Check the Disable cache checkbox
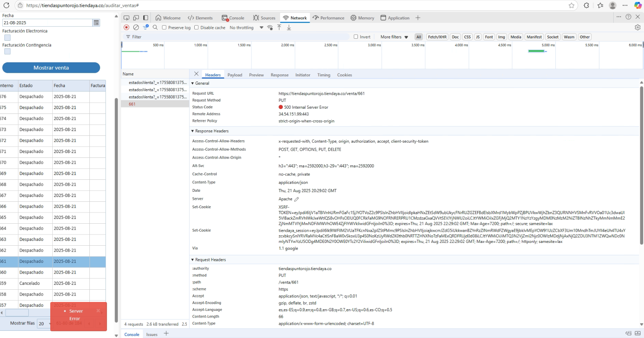Viewport: 644px width, 338px height. 196,28
